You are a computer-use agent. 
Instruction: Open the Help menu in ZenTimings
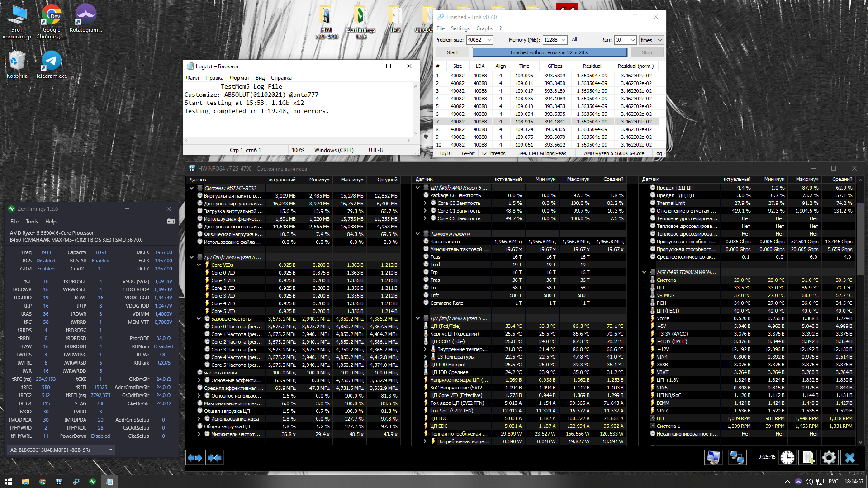tap(51, 222)
